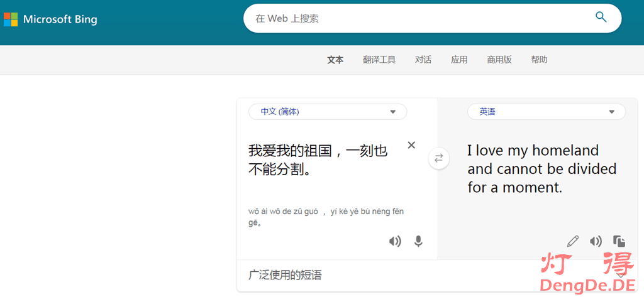Clear the Chinese source text
The width and height of the screenshot is (644, 297).
coord(411,145)
